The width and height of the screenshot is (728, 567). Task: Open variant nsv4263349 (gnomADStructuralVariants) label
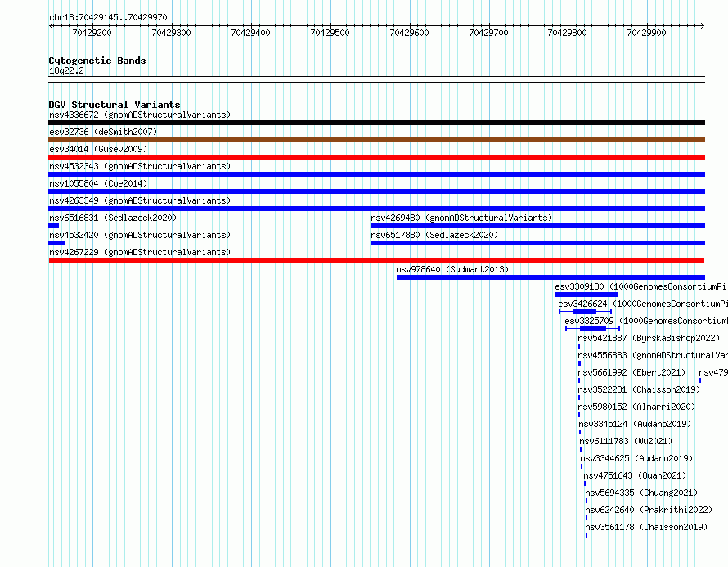coord(140,200)
